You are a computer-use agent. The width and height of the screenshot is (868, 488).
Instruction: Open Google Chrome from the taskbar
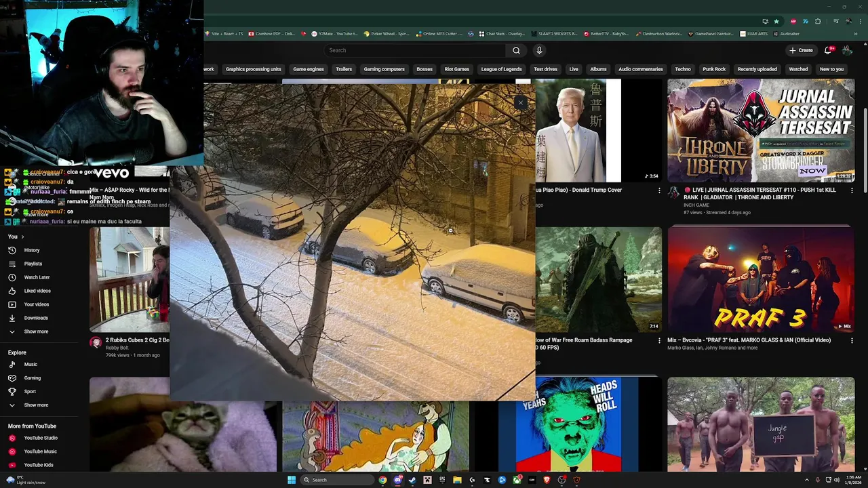coord(382,480)
